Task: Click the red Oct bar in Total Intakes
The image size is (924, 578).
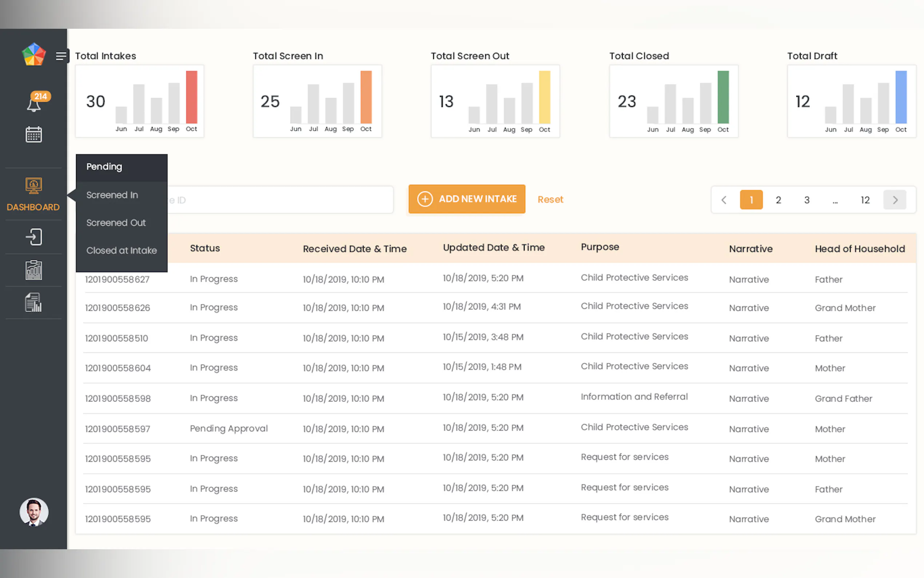Action: tap(191, 97)
